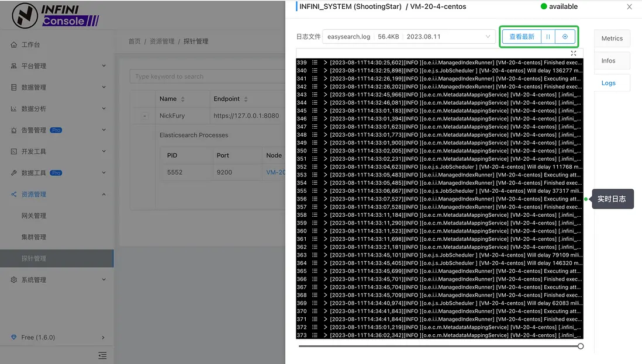This screenshot has width=642, height=364.
Task: Click the log position slider track
Action: click(438, 346)
